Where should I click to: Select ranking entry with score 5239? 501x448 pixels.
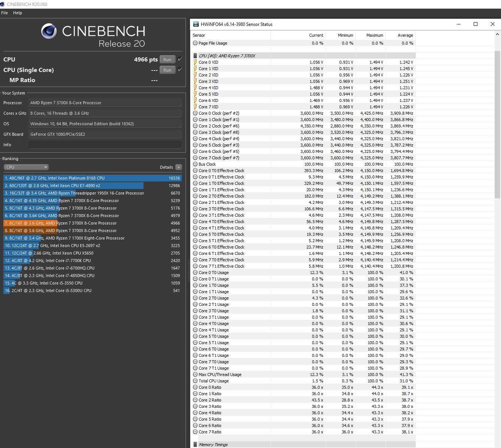93,201
